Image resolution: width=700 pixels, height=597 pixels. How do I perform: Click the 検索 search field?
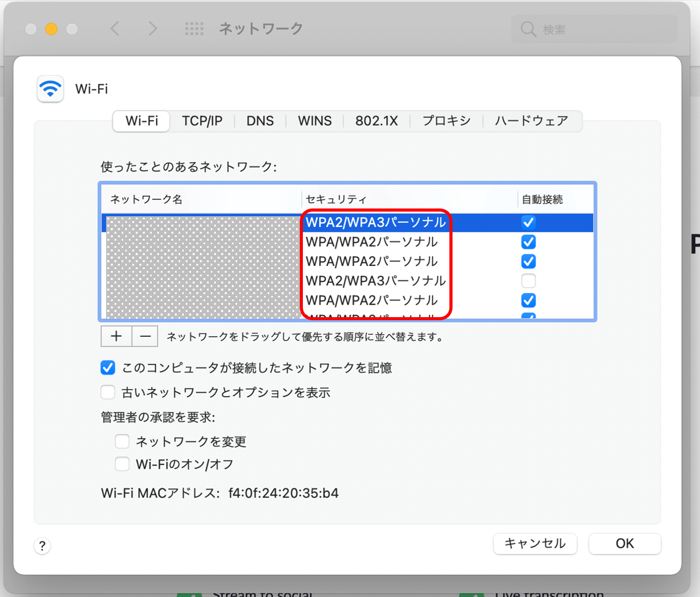pyautogui.click(x=601, y=29)
